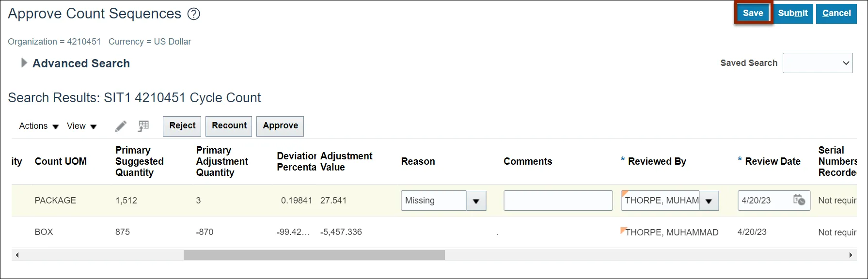Click the Recount button
The width and height of the screenshot is (868, 279).
pyautogui.click(x=229, y=126)
